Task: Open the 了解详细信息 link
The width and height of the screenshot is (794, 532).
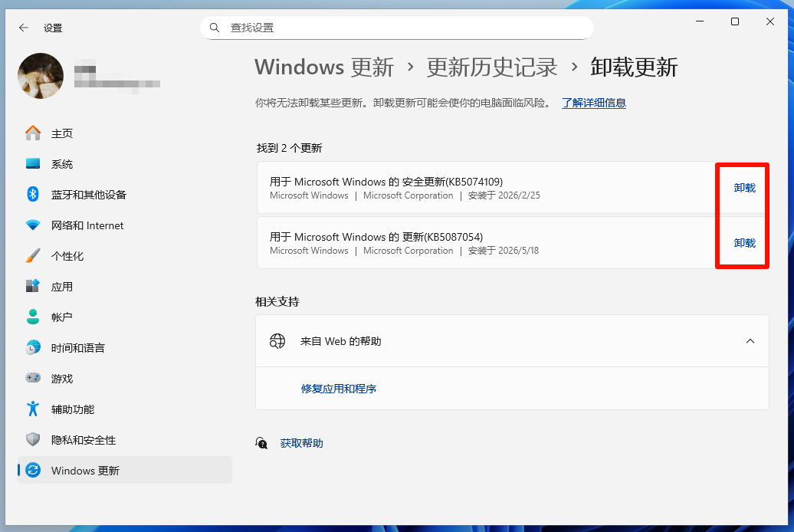Action: (x=593, y=103)
